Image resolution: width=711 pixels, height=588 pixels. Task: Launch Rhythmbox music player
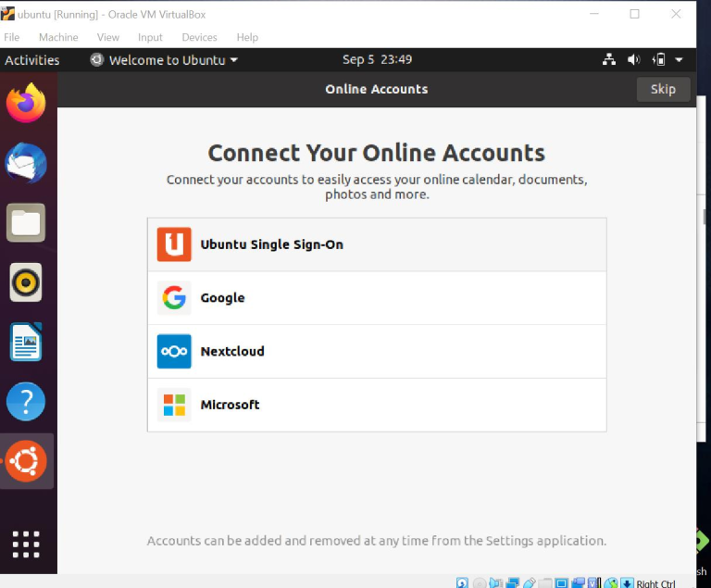coord(26,282)
